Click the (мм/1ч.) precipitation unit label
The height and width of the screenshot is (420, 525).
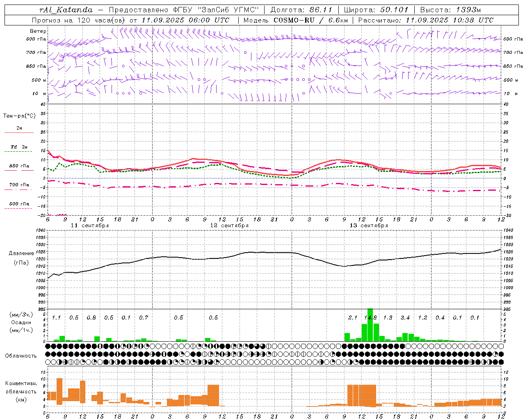point(21,330)
